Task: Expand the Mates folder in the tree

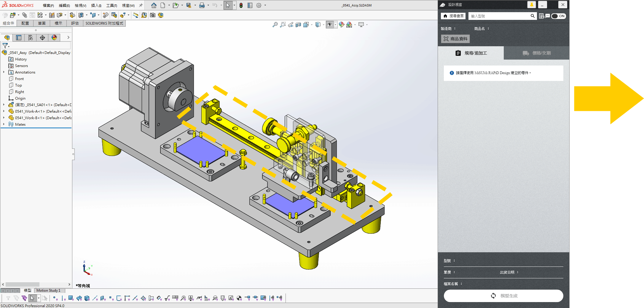Action: 4,125
